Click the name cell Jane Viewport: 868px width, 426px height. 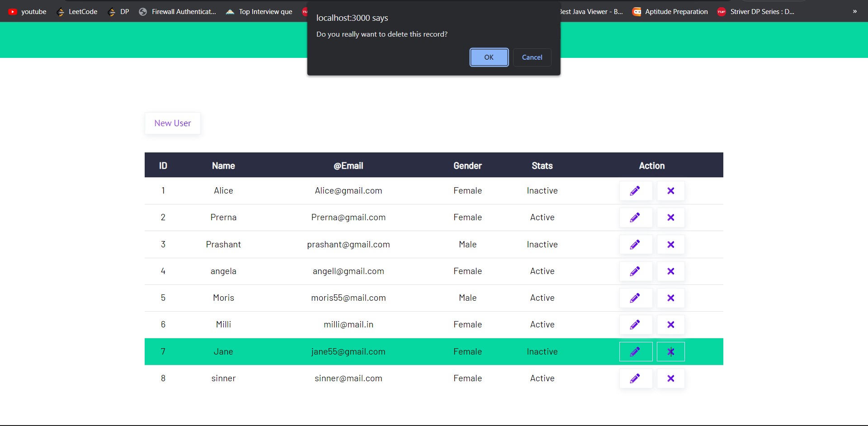pos(223,352)
